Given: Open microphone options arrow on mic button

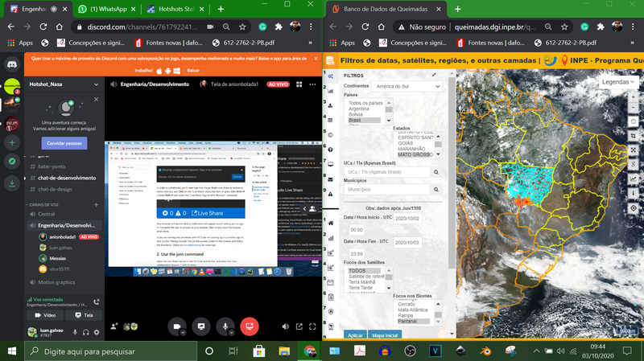Looking at the screenshot, I should point(231,333).
